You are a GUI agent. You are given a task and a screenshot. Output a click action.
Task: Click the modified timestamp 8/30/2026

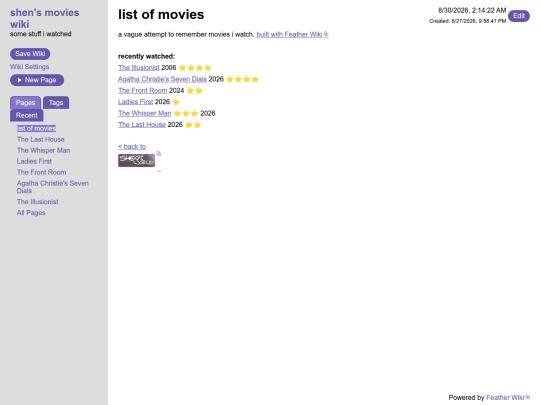point(472,10)
